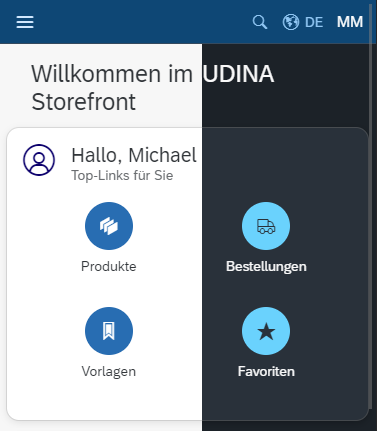Open the Produkte stacked-boxes icon
The image size is (377, 431).
[x=109, y=226]
